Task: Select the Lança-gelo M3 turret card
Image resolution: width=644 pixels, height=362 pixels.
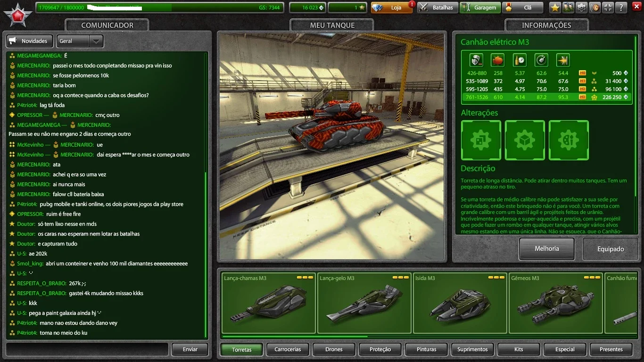Action: click(x=364, y=303)
